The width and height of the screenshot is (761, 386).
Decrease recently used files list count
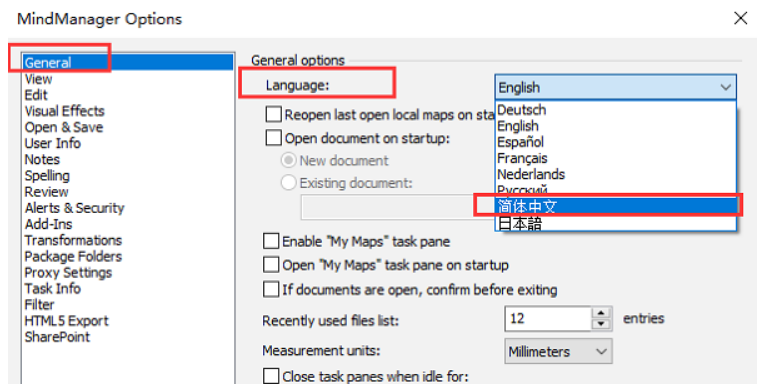point(601,324)
